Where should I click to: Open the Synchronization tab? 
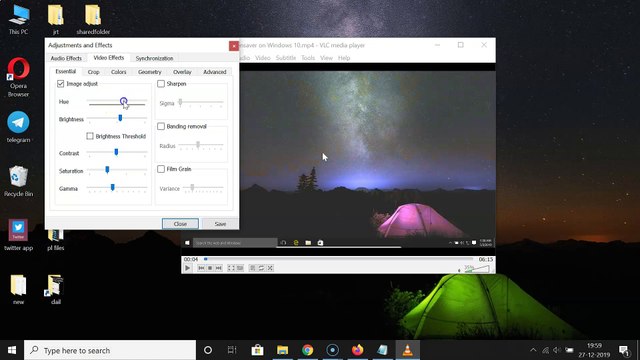coord(154,58)
